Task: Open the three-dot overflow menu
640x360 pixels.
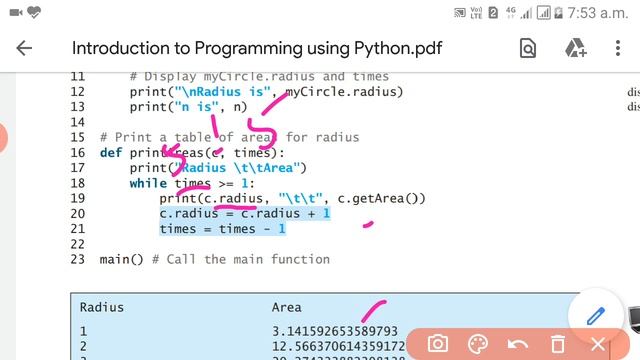Action: [618, 48]
